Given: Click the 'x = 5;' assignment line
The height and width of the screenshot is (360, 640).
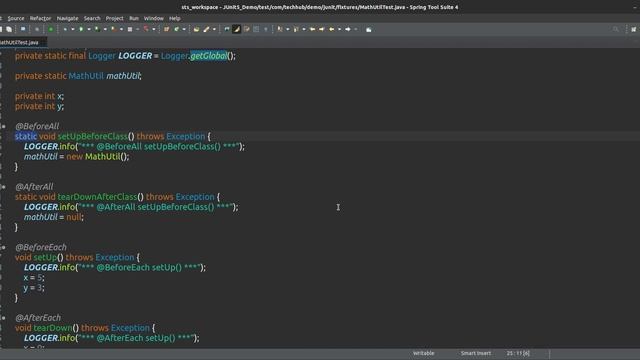Looking at the screenshot, I should [x=34, y=278].
